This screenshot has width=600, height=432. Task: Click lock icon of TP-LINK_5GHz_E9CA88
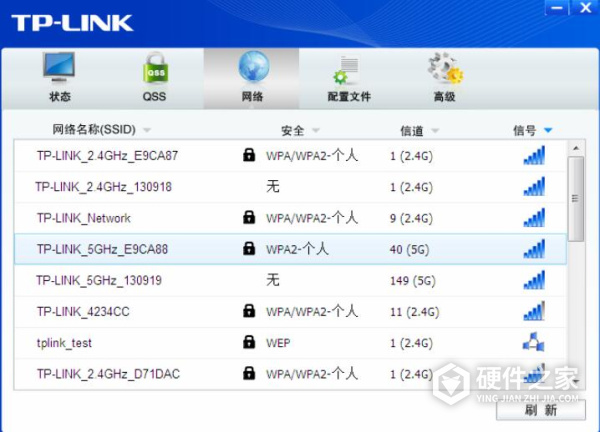coord(249,248)
